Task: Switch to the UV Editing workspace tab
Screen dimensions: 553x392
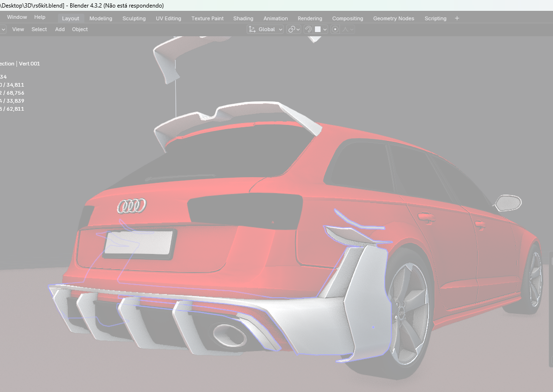Action: click(169, 18)
